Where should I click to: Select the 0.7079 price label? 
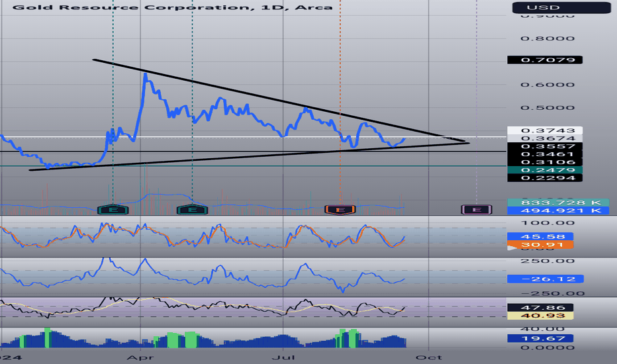[x=545, y=60]
